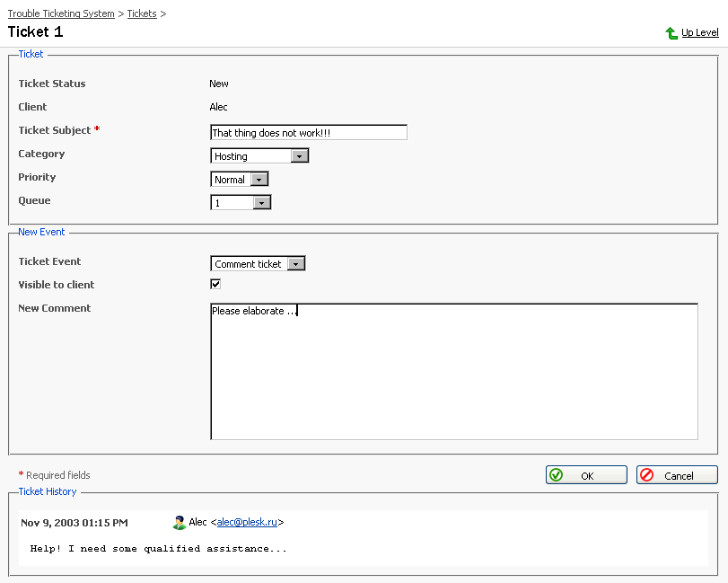This screenshot has width=728, height=583.
Task: Focus the New Comment text area
Action: 453,371
